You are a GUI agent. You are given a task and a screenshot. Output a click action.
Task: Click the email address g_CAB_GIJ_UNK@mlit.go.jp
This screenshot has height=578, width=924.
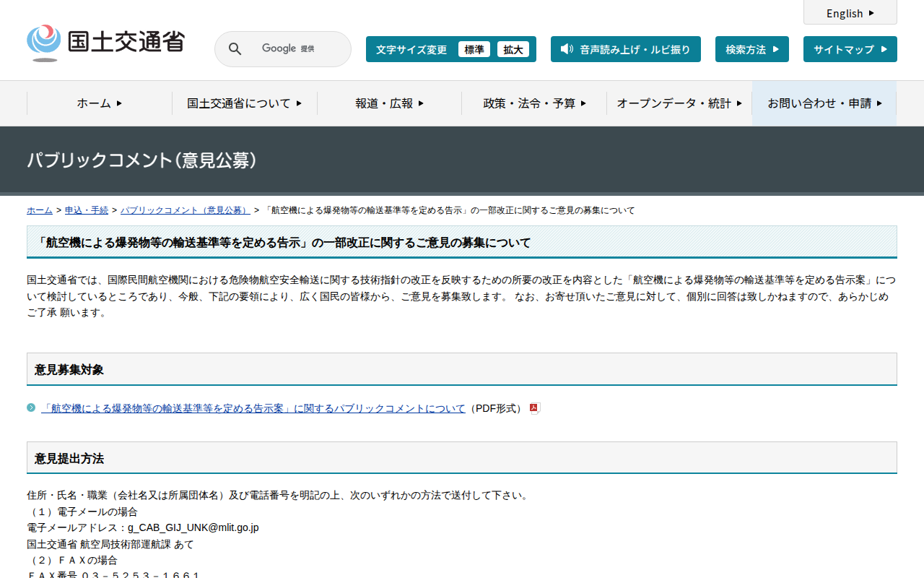point(193,527)
